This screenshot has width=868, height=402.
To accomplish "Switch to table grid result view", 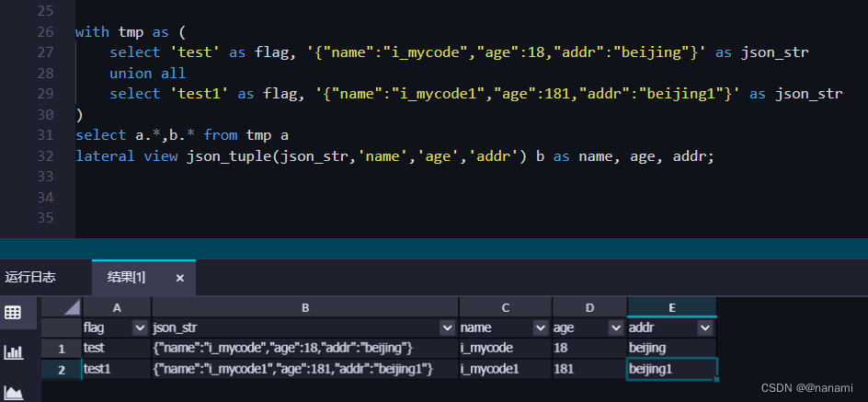I will pos(12,313).
